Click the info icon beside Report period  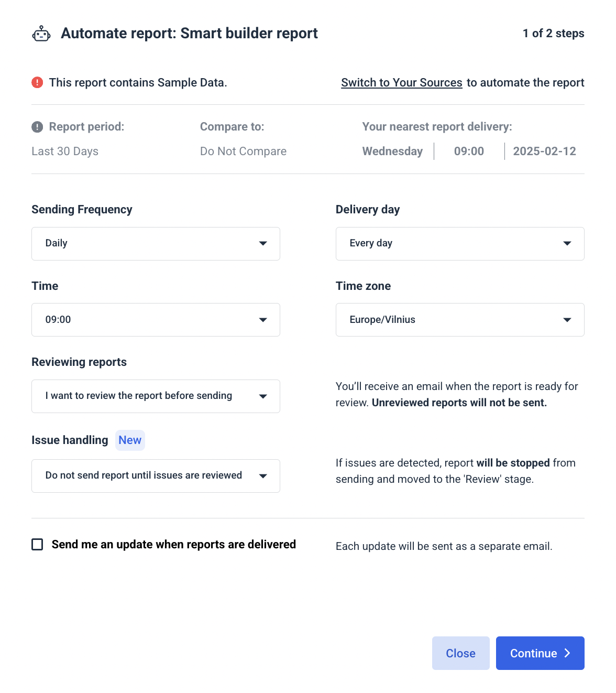pos(37,126)
